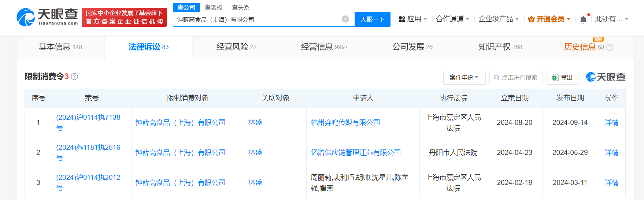Click the 立案日期 2024-04-23 cell
This screenshot has height=200, width=644.
[x=515, y=153]
